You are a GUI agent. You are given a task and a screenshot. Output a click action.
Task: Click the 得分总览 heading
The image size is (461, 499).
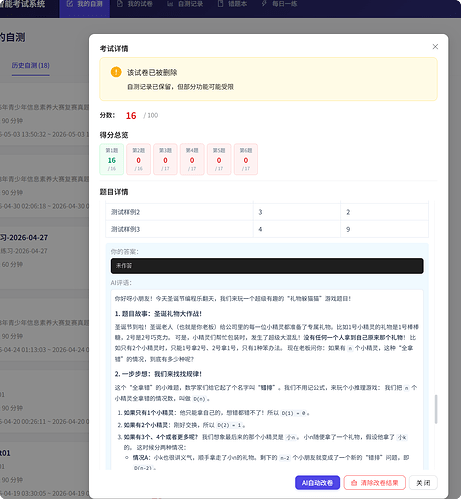[114, 135]
